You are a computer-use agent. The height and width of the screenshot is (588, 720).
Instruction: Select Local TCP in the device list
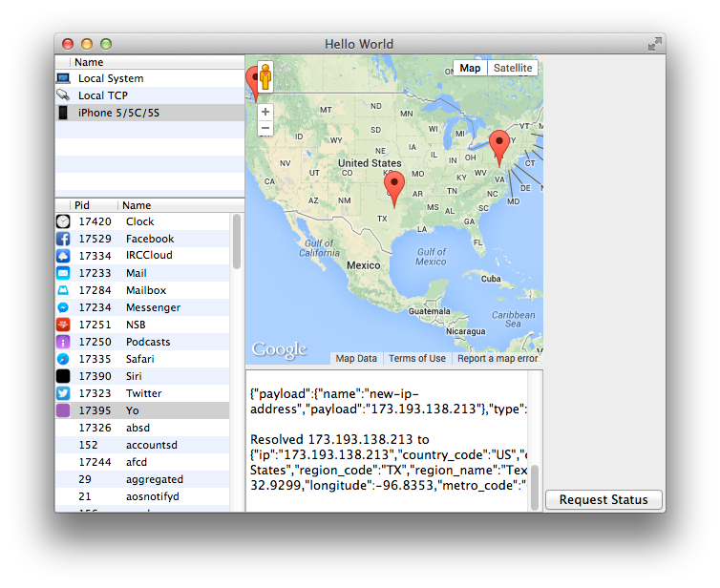(x=150, y=95)
